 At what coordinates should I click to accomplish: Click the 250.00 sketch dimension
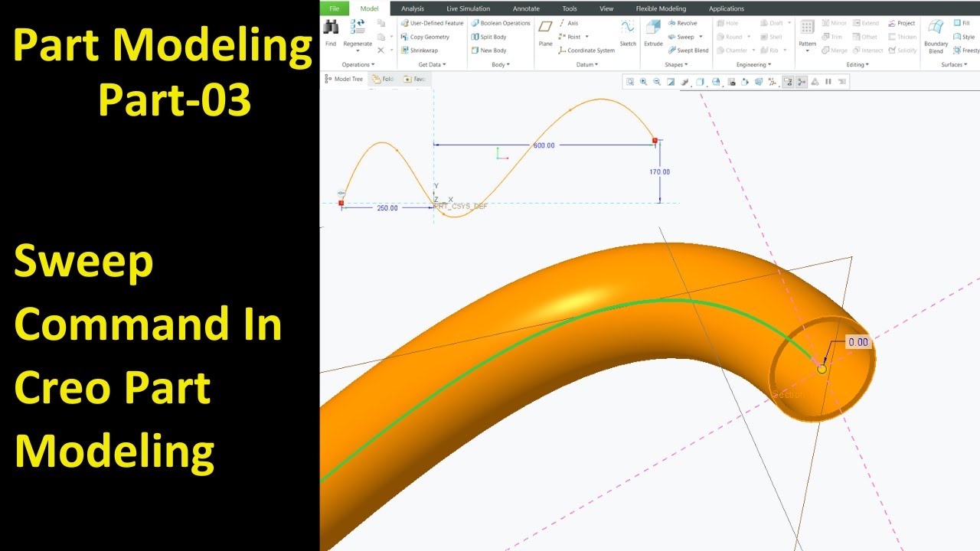(387, 208)
